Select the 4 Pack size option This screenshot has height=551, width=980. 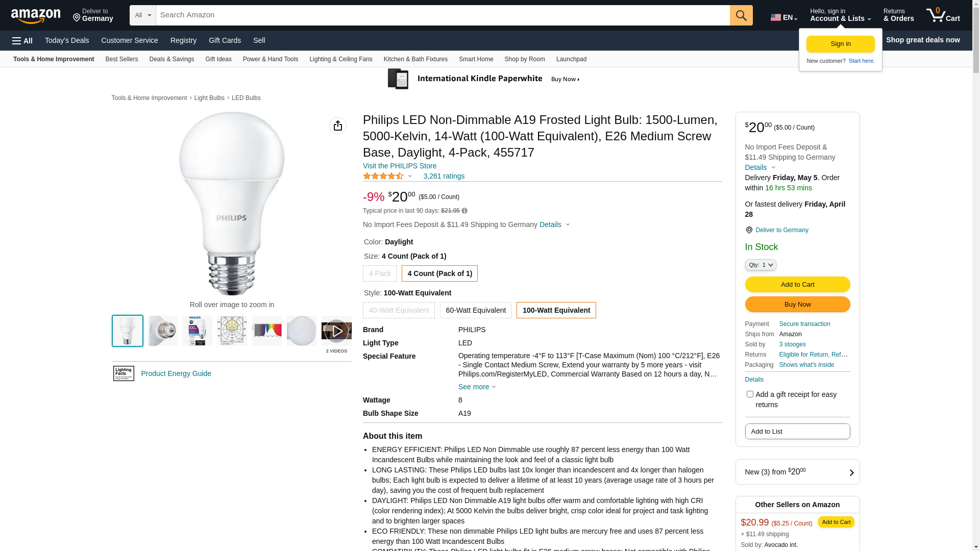click(x=379, y=273)
